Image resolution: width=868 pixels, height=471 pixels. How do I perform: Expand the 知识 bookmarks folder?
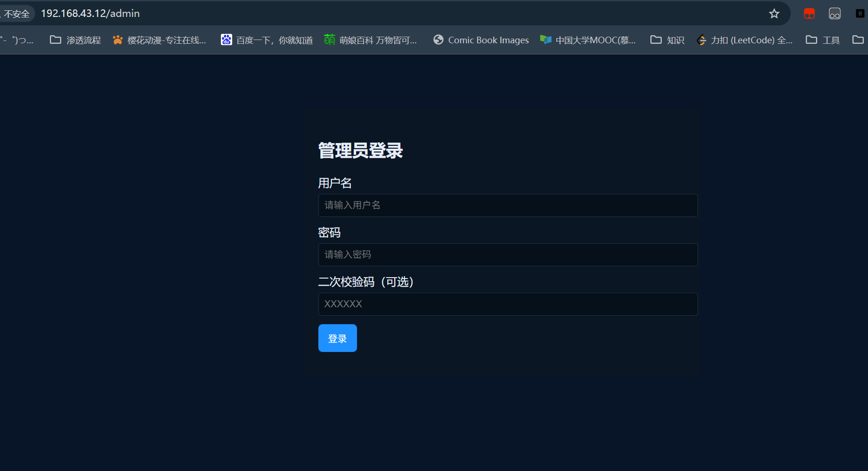(667, 40)
